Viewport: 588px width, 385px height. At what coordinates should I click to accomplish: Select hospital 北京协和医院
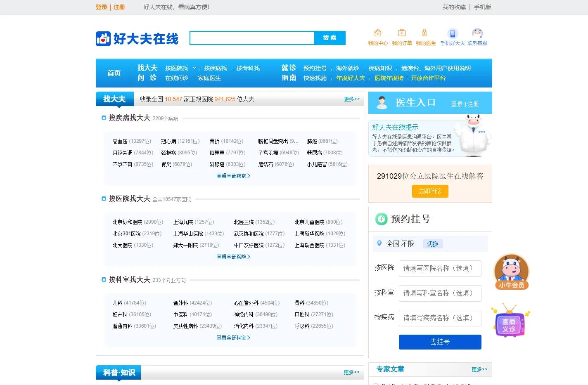(127, 222)
